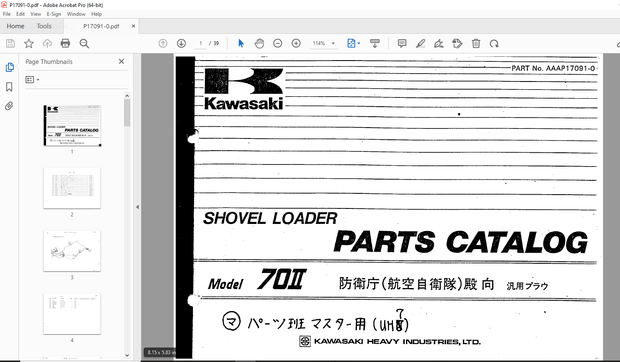Click the upload to cloud icon
This screenshot has width=620, height=362.
pyautogui.click(x=47, y=43)
